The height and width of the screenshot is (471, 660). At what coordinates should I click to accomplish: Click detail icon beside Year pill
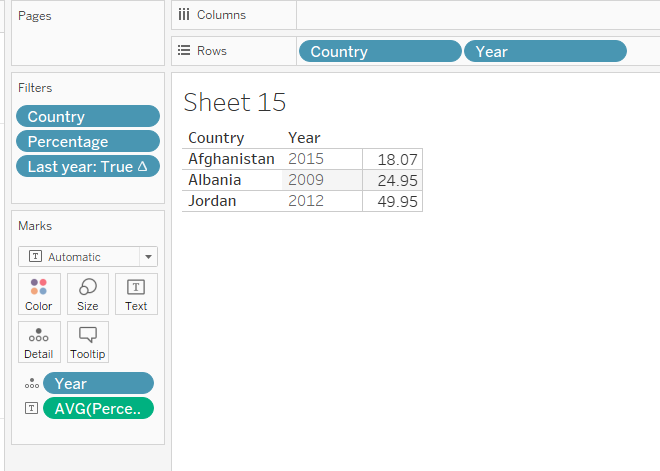(x=31, y=384)
